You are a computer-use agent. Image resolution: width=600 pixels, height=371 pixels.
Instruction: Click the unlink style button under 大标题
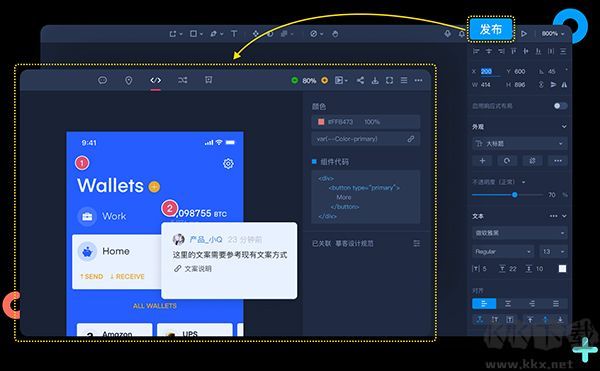pyautogui.click(x=532, y=161)
